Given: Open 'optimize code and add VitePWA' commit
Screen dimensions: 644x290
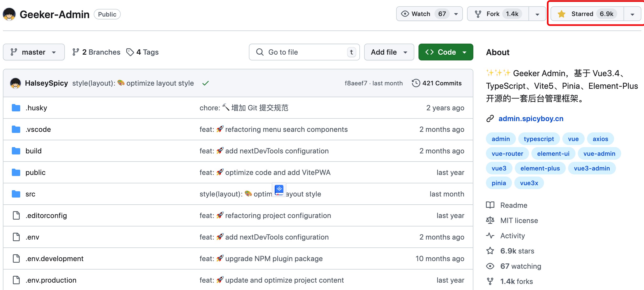Looking at the screenshot, I should click(x=265, y=172).
